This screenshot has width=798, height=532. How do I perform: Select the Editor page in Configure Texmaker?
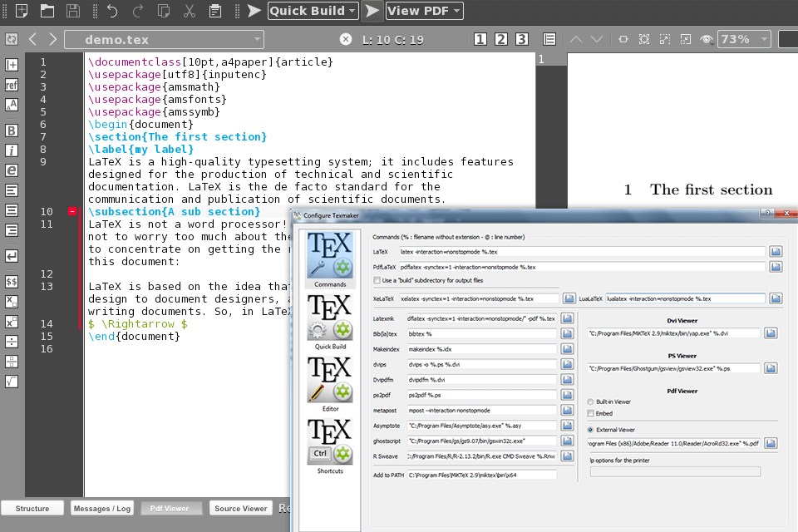coord(330,384)
